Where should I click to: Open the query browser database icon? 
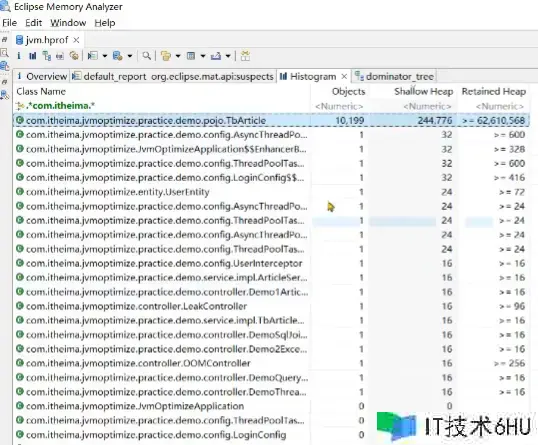[118, 56]
